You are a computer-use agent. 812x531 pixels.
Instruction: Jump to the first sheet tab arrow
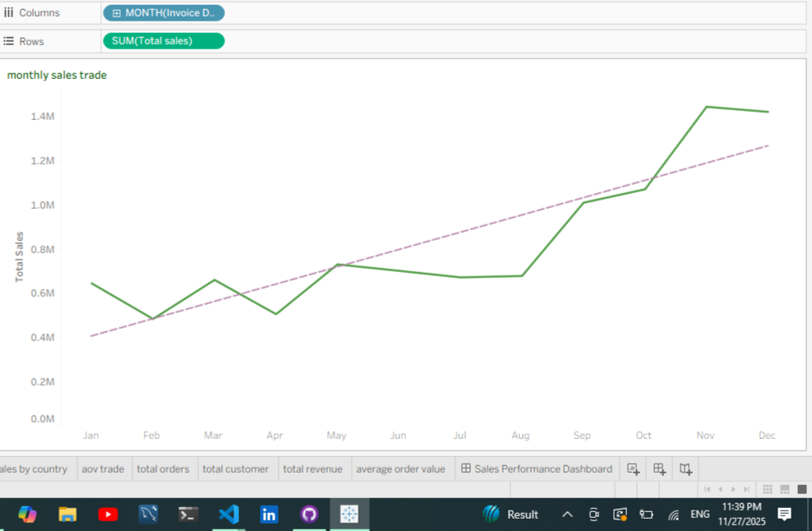[x=708, y=489]
